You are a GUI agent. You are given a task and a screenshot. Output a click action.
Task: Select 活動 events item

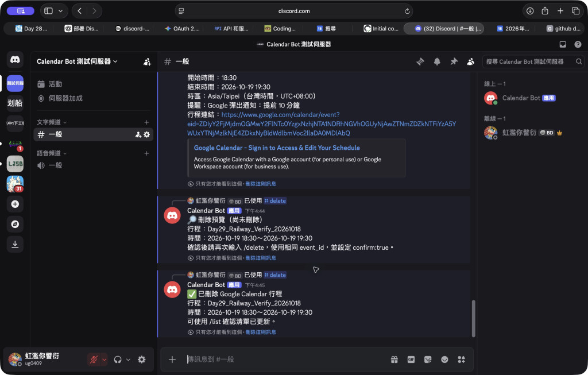click(x=94, y=84)
